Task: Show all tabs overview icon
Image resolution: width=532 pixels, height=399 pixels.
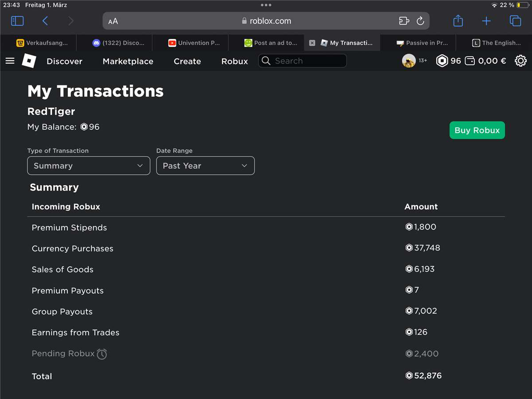Action: coord(515,21)
